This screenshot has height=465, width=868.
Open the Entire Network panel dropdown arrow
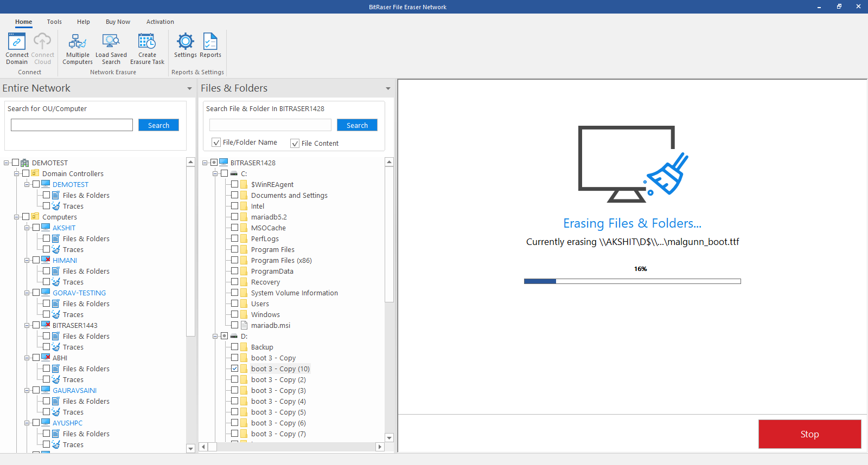pyautogui.click(x=189, y=88)
